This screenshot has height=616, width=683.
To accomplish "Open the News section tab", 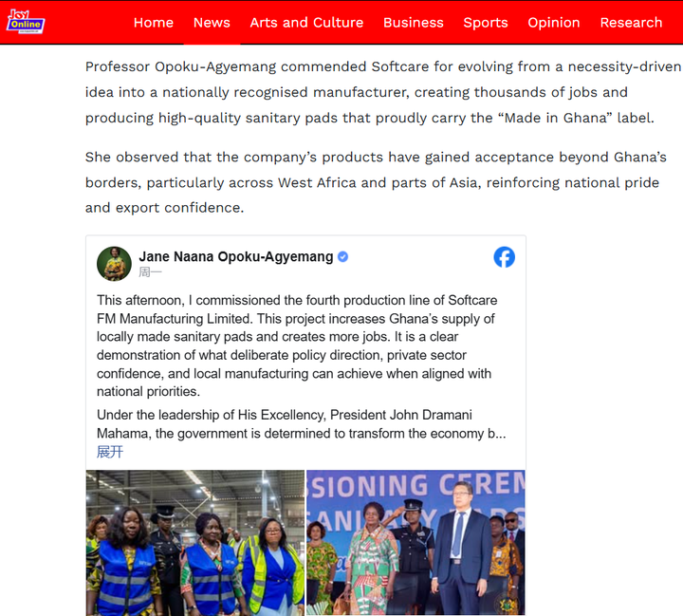I will coord(212,22).
